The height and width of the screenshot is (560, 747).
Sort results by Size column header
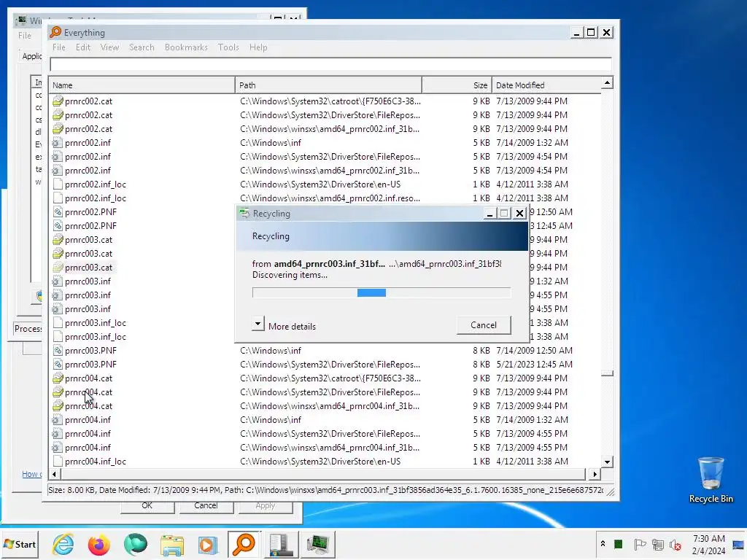457,85
